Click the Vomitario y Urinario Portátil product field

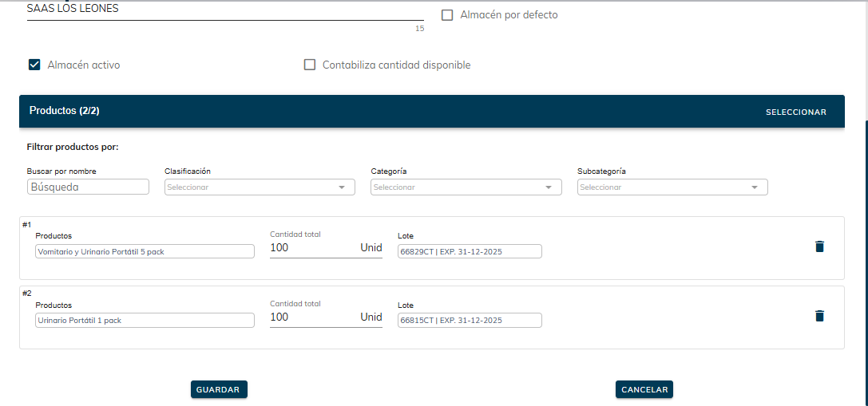145,251
